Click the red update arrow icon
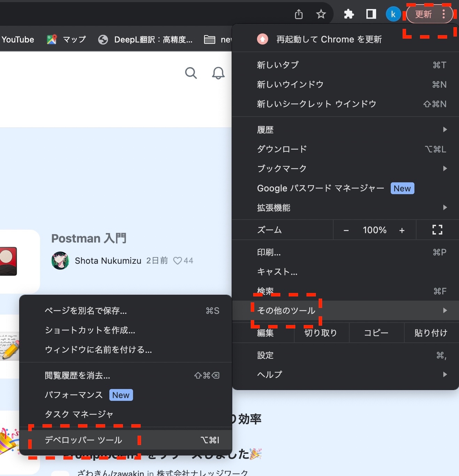Viewport: 459px width, 476px height. (x=263, y=39)
